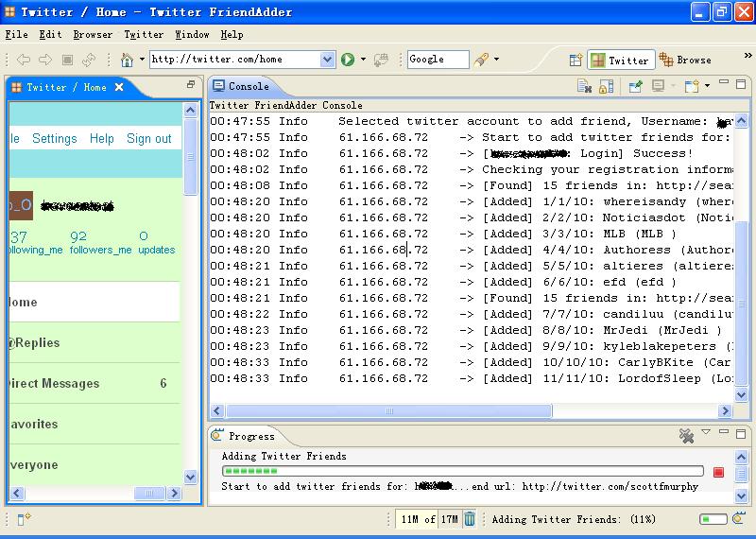Click open console icon
756x539 pixels.
[x=692, y=86]
